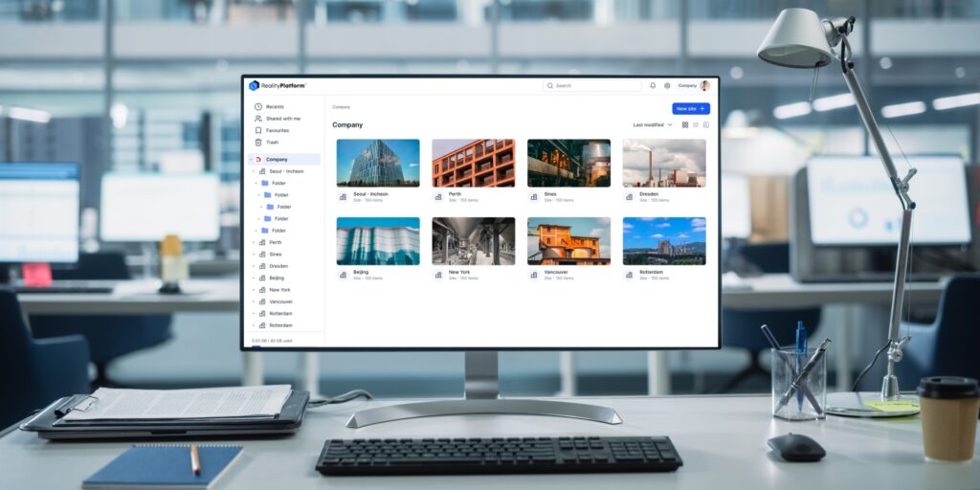Open the Rotterdam site thumbnail
The image size is (980, 490).
(x=664, y=241)
